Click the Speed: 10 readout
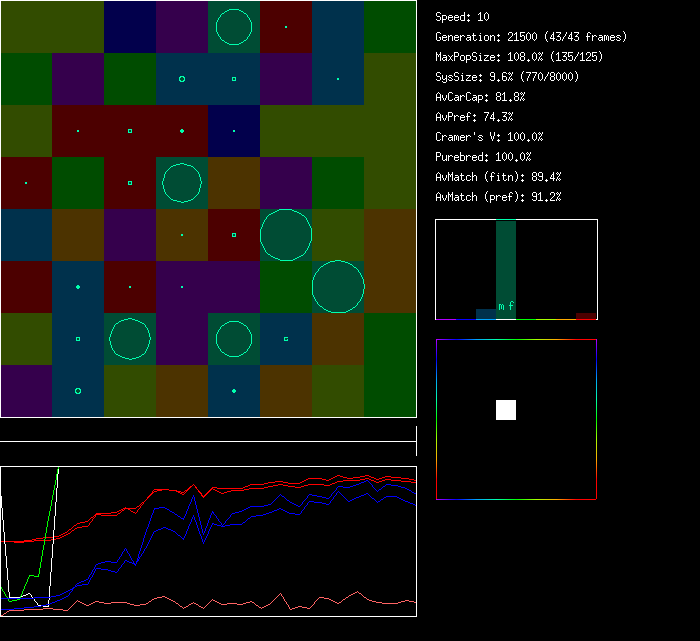Screen dimensions: 700x641 point(463,17)
